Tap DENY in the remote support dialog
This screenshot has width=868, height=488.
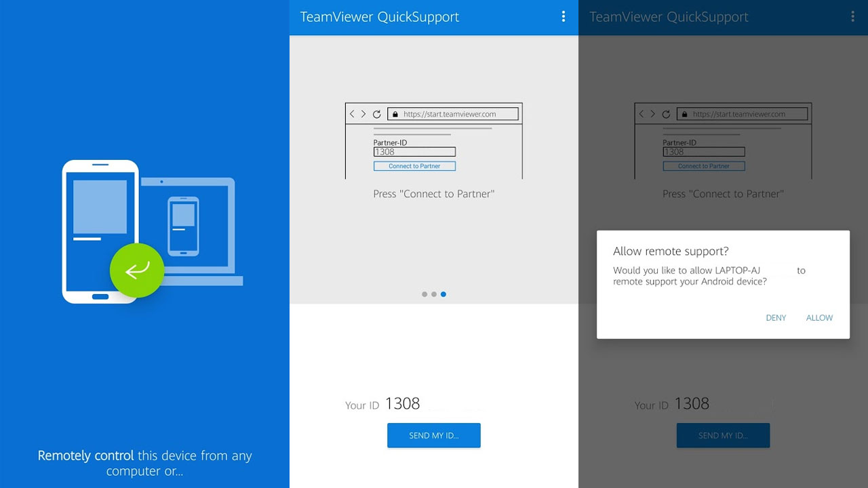(776, 318)
